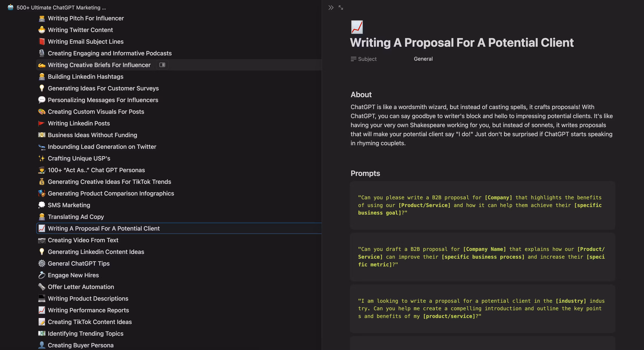Close the side peek panel
Viewport: 644px width, 350px height.
tap(331, 8)
